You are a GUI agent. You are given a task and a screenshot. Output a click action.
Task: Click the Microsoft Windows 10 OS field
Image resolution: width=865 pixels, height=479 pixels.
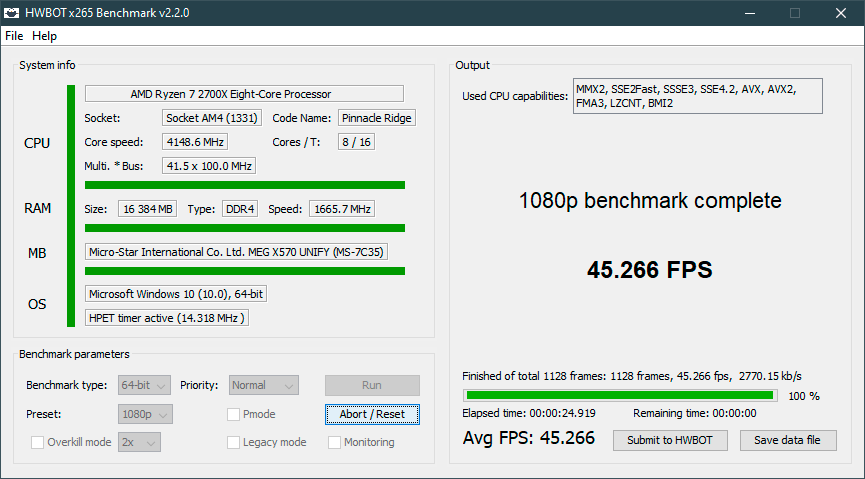click(176, 294)
